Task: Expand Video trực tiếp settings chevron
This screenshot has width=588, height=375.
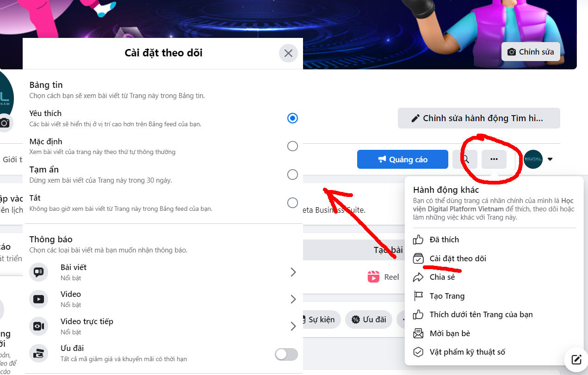Action: point(293,326)
